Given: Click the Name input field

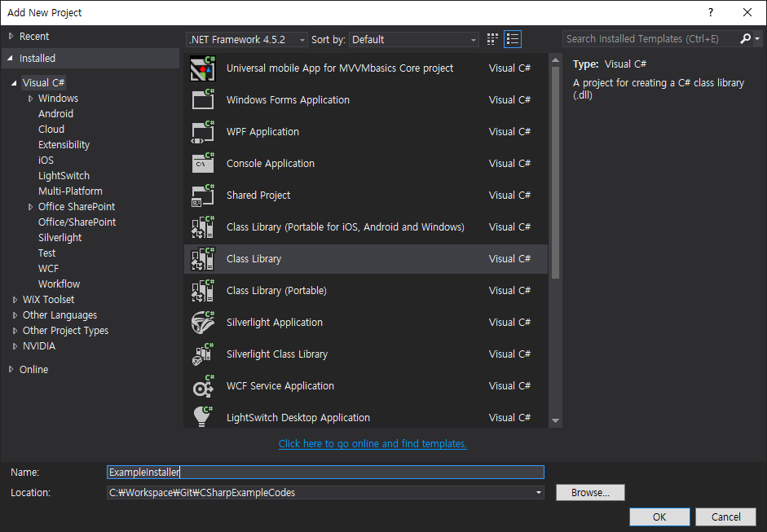Looking at the screenshot, I should (x=325, y=472).
